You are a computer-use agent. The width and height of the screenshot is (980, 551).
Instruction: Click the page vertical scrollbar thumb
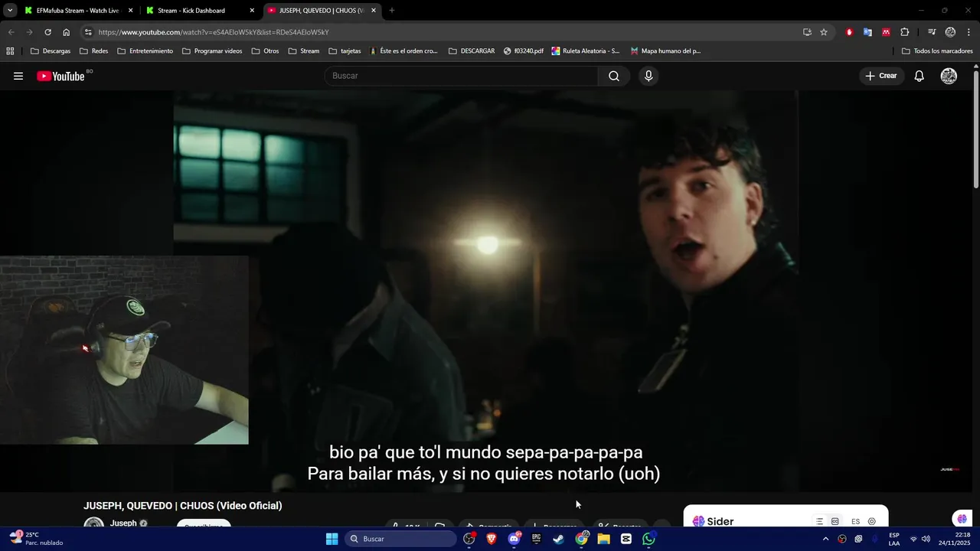coord(976,129)
